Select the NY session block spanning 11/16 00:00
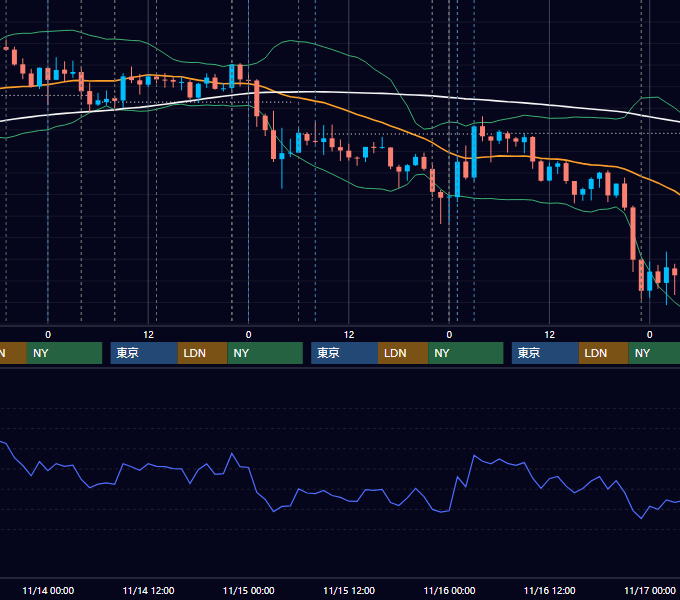Viewport: 680px width, 600px height. pos(466,353)
